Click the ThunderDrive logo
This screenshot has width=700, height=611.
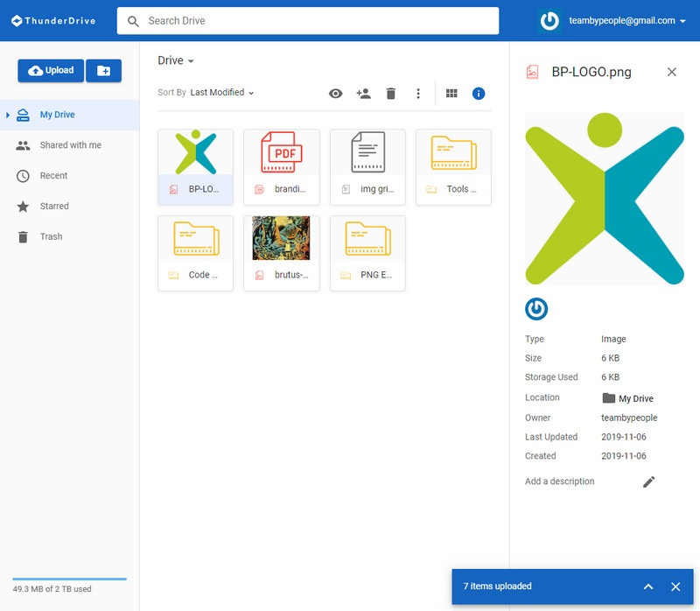coord(54,21)
